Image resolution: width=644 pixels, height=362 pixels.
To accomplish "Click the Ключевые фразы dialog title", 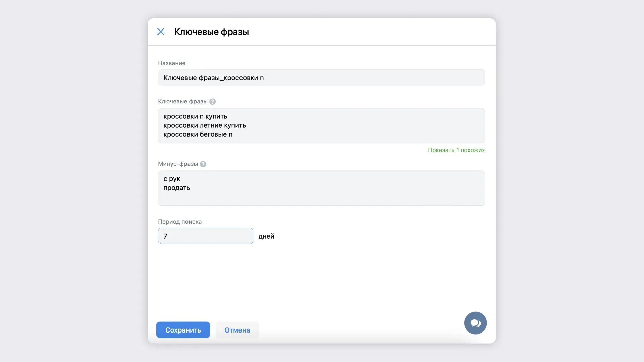I will pyautogui.click(x=212, y=32).
